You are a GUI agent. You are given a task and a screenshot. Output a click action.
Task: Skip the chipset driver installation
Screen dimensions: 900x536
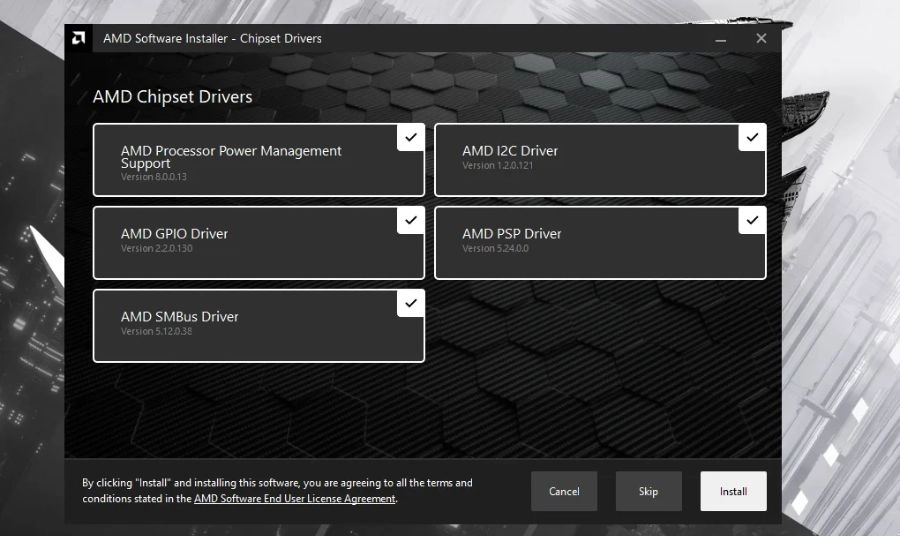point(649,491)
